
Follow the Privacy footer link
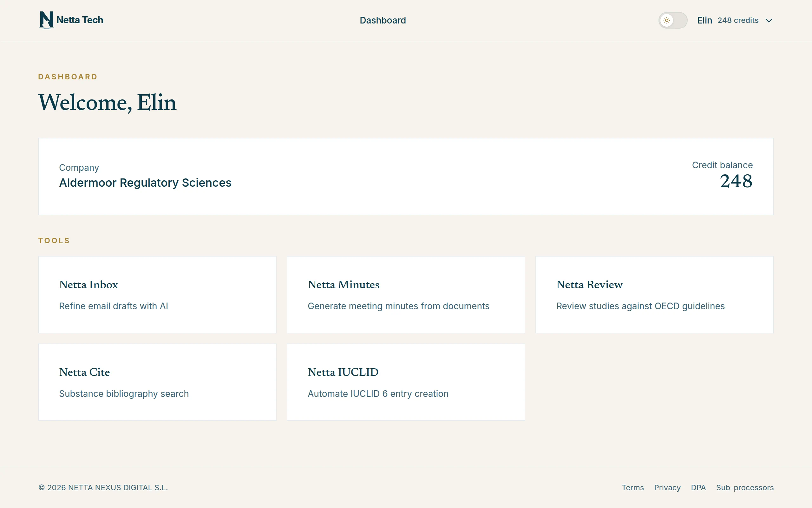[667, 487]
